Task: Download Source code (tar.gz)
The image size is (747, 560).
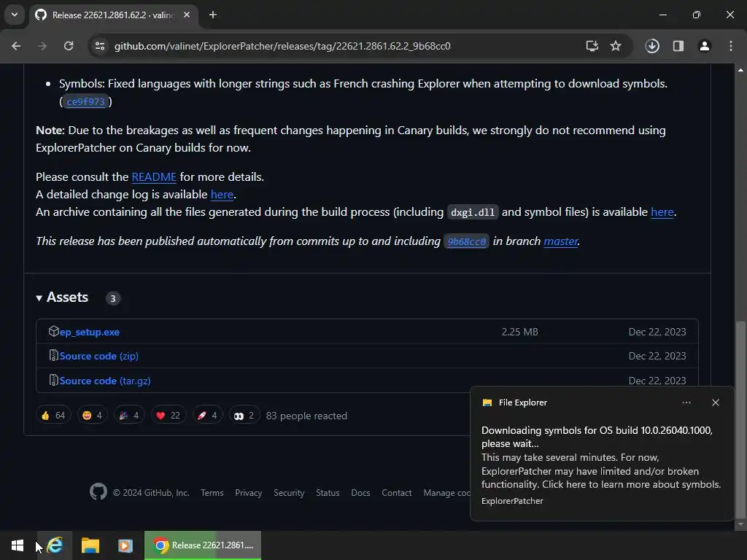Action: pos(105,381)
